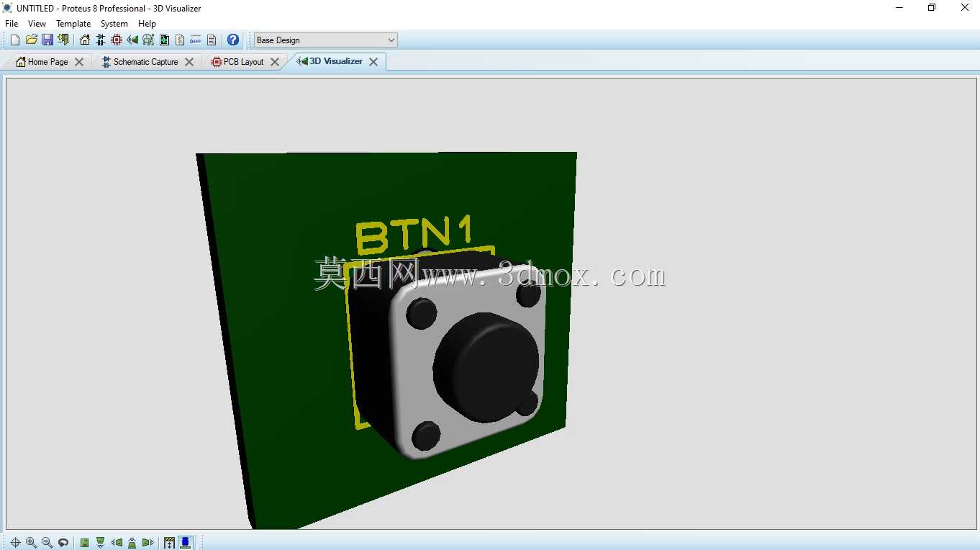Click the Open Project folder icon
The height and width of the screenshot is (550, 980).
(x=31, y=40)
